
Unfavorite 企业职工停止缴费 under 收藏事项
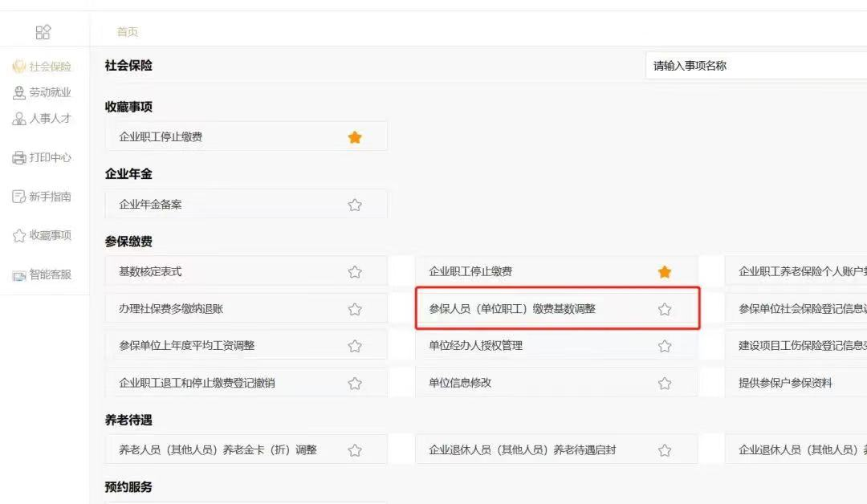coord(355,137)
